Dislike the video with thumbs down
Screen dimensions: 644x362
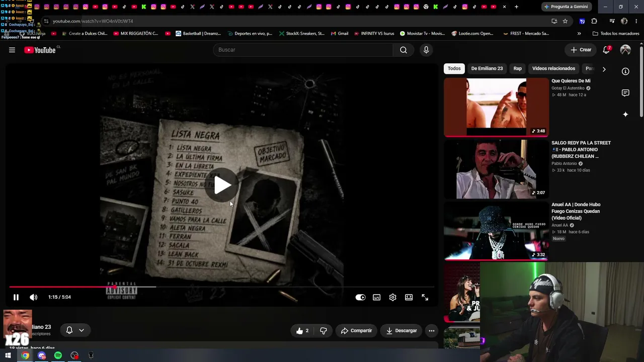tap(324, 330)
